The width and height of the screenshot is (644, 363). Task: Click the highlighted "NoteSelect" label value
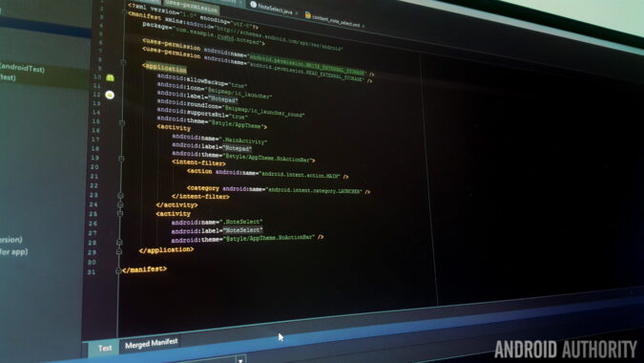pos(243,230)
